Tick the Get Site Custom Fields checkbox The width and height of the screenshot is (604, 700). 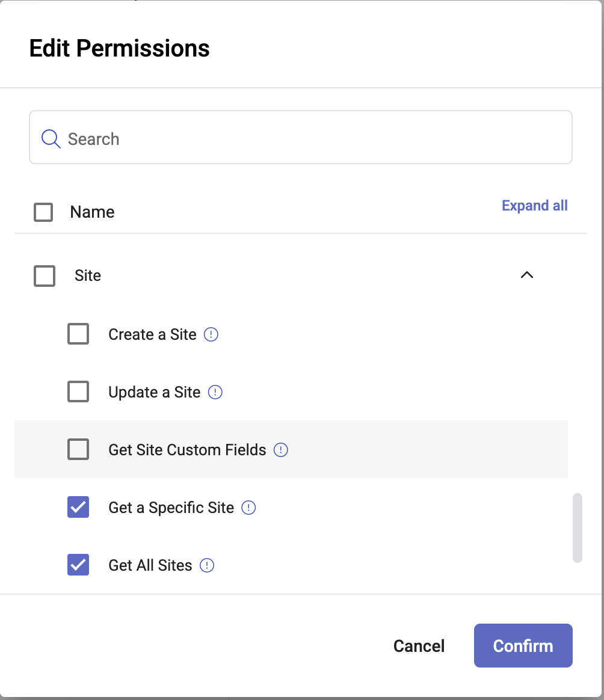click(78, 449)
